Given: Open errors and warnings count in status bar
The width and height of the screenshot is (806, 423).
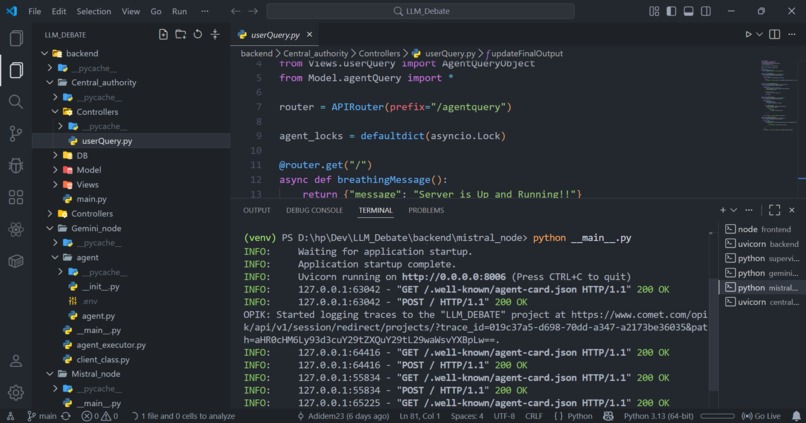Looking at the screenshot, I should (x=100, y=416).
